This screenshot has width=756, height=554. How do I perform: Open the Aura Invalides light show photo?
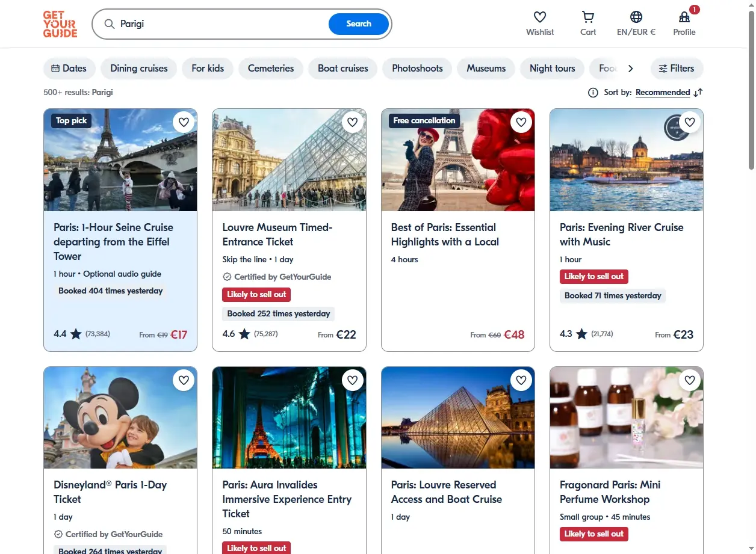click(x=289, y=418)
